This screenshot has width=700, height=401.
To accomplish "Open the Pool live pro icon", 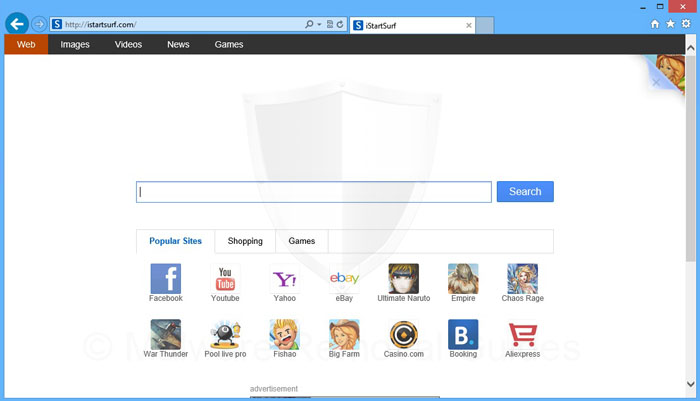I will 225,334.
